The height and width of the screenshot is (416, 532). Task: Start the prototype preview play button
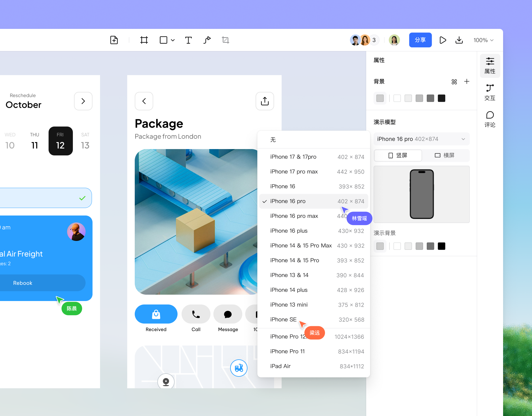coord(442,40)
